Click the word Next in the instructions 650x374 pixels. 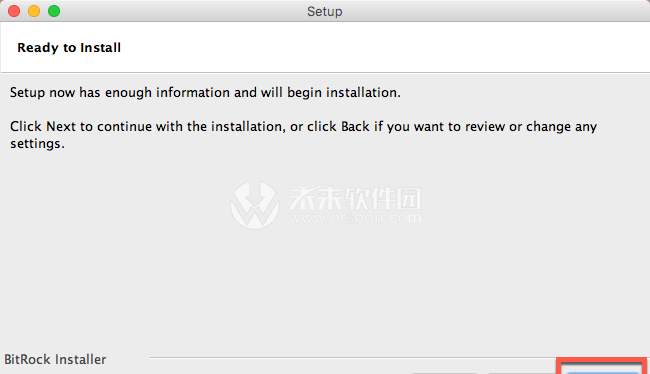(61, 126)
